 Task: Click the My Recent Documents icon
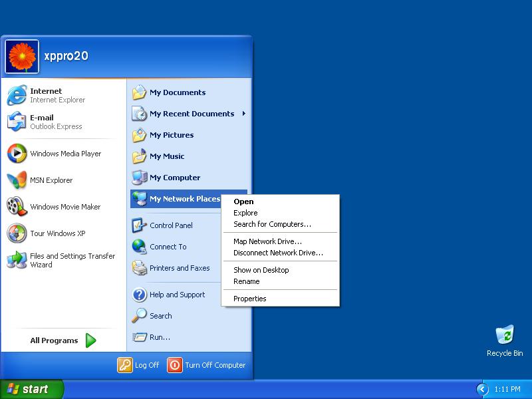[139, 114]
